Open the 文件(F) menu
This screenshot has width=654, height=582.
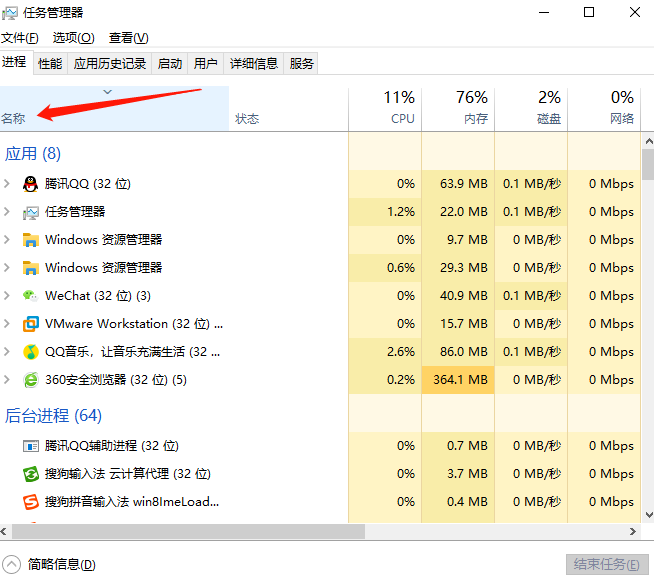tap(20, 38)
